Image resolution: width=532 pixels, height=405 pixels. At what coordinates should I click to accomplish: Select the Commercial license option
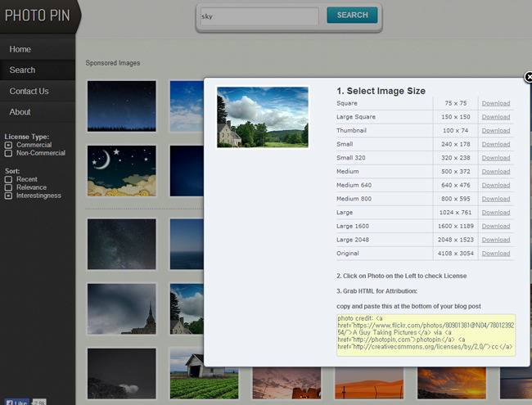point(8,145)
